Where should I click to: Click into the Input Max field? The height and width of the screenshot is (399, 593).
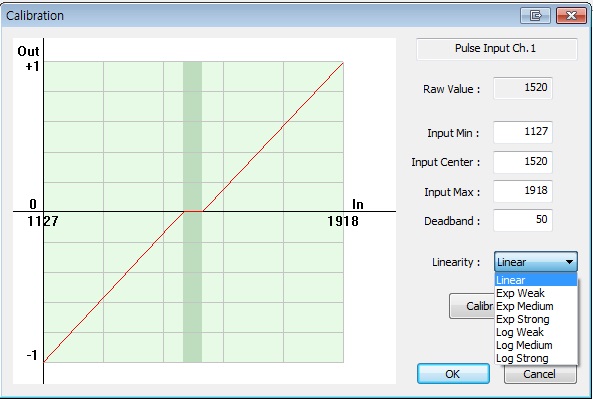coord(523,191)
